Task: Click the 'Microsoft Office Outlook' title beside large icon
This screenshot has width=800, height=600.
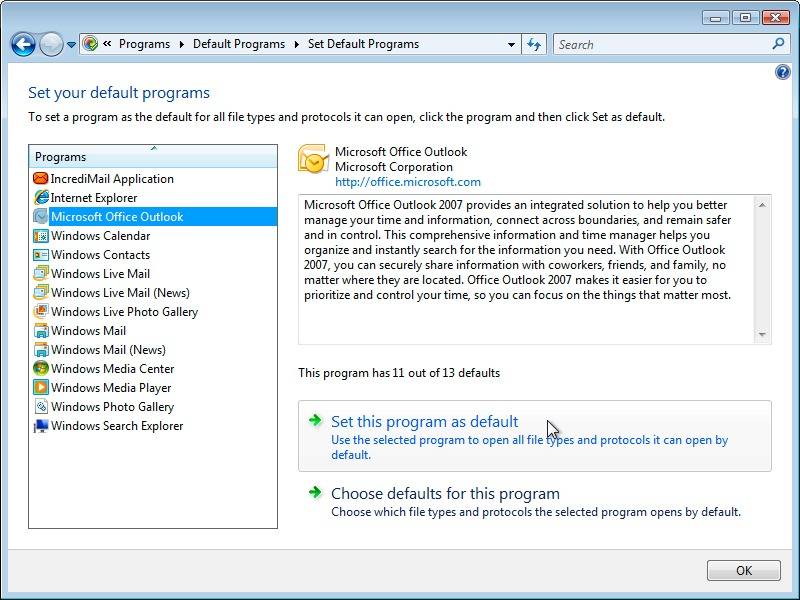Action: tap(401, 152)
